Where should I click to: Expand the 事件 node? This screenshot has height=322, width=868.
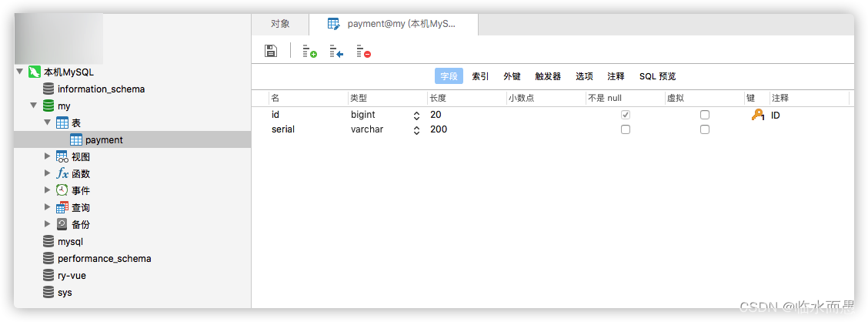[48, 190]
